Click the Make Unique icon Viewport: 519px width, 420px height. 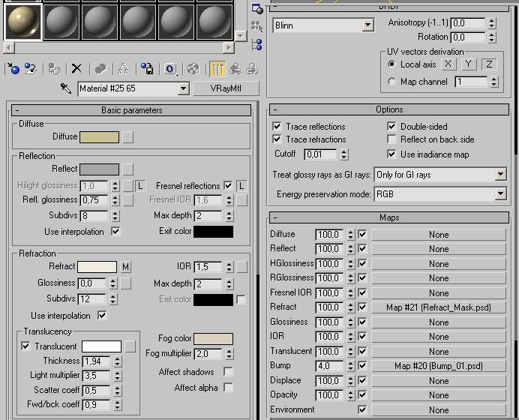124,68
